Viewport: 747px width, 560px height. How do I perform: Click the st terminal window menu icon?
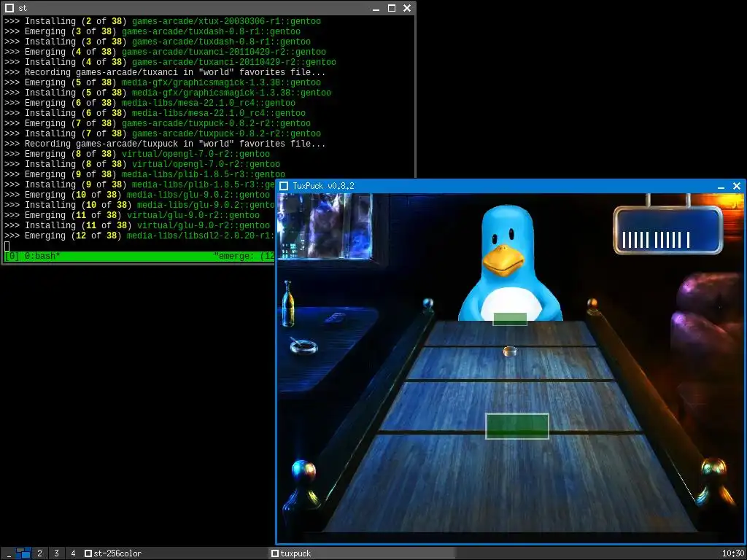tap(9, 7)
